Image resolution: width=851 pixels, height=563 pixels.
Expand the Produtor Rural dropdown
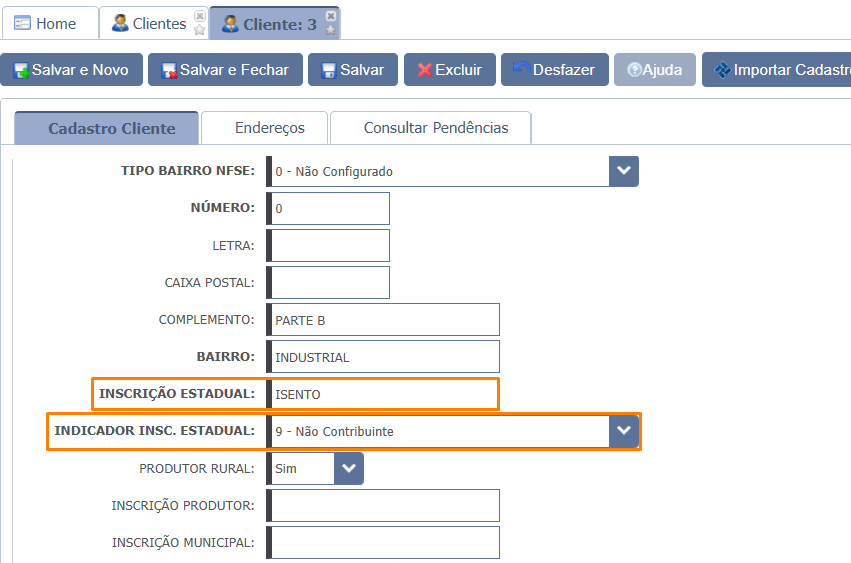(x=348, y=468)
